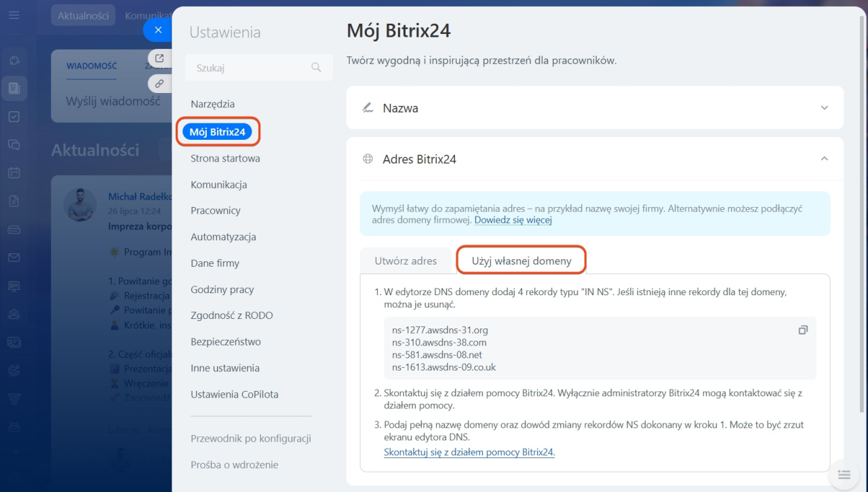Follow the Dowiedz się więcej link
The height and width of the screenshot is (492, 868).
[513, 221]
